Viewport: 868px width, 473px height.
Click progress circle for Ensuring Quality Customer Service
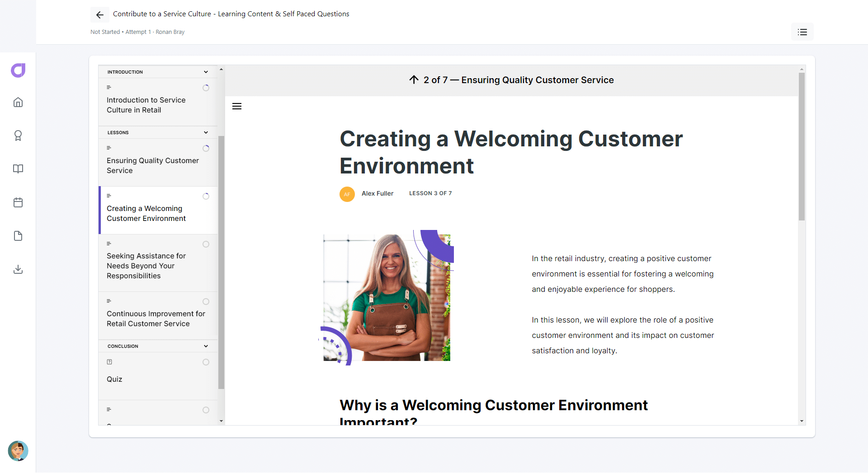206,148
